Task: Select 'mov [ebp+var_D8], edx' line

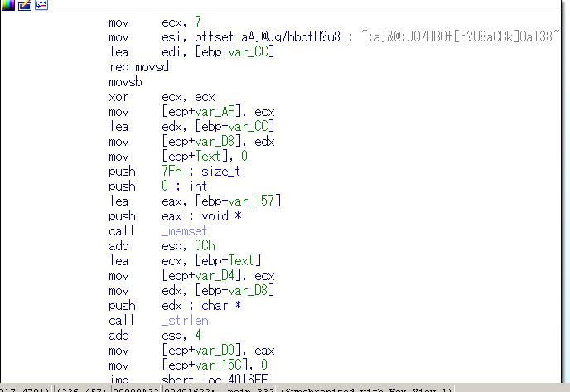Action: pos(191,142)
